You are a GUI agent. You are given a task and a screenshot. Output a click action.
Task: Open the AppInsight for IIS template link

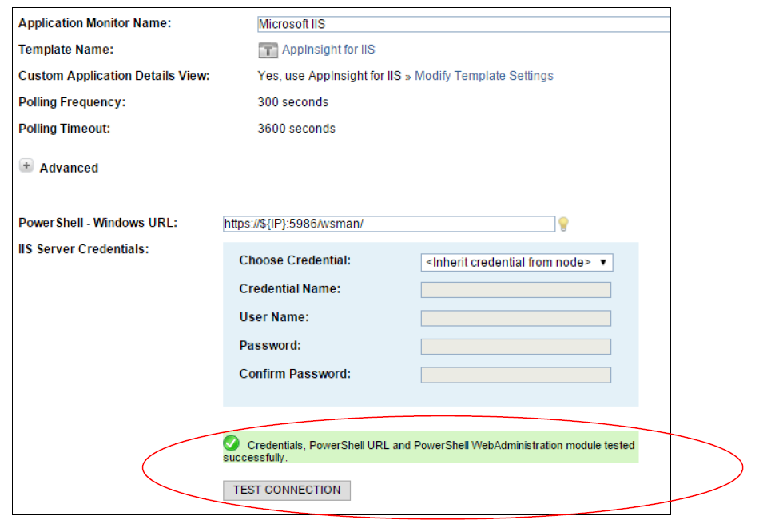point(328,50)
